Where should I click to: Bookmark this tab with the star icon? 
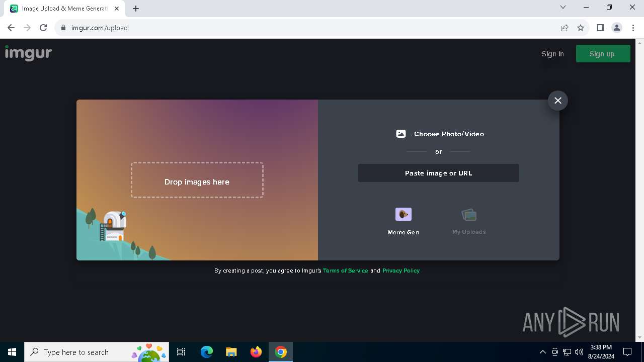click(581, 28)
